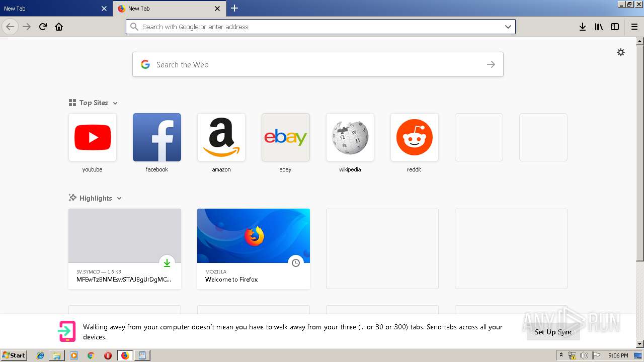The image size is (644, 362).
Task: Launch Chrome from the taskbar
Action: 91,355
